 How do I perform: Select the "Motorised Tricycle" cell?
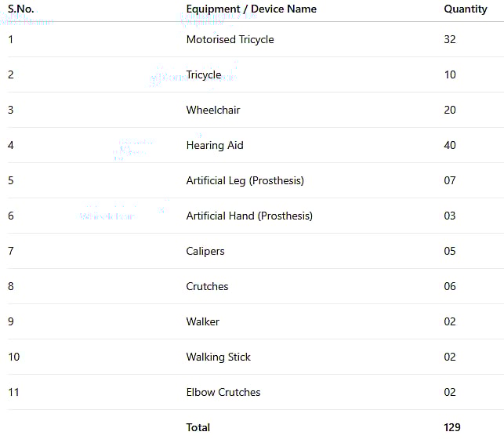(230, 39)
